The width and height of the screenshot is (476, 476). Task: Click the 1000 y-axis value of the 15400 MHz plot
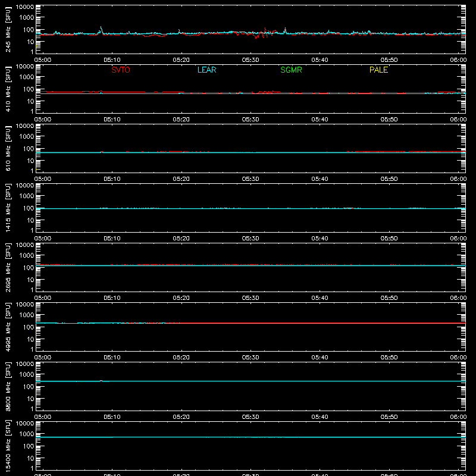click(27, 434)
